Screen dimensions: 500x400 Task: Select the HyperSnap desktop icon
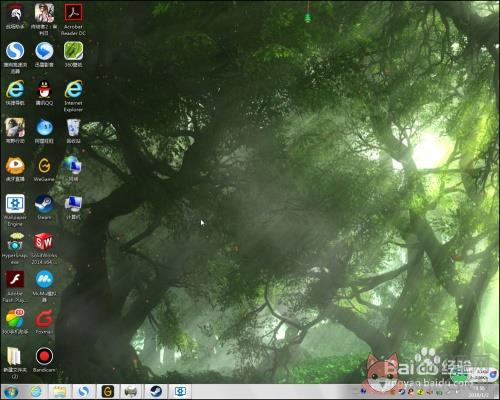[x=15, y=248]
